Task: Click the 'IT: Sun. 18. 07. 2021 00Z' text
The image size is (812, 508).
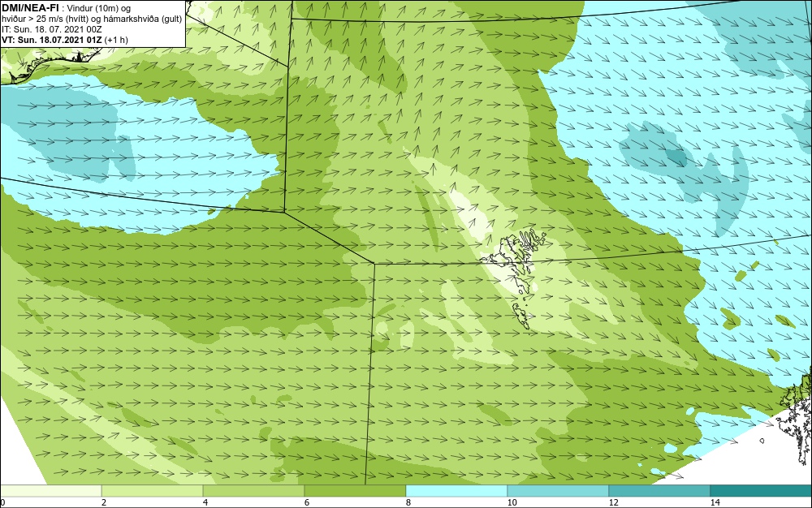Action: click(52, 29)
